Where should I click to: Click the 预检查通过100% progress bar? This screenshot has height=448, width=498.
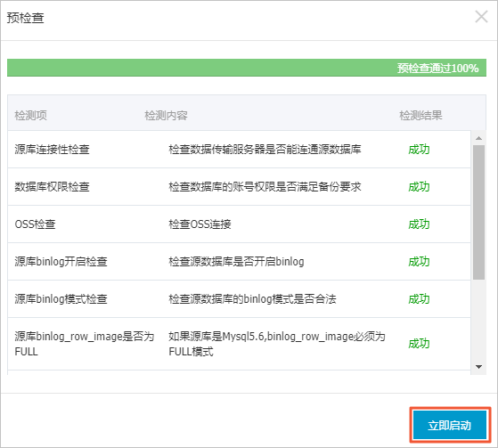247,68
